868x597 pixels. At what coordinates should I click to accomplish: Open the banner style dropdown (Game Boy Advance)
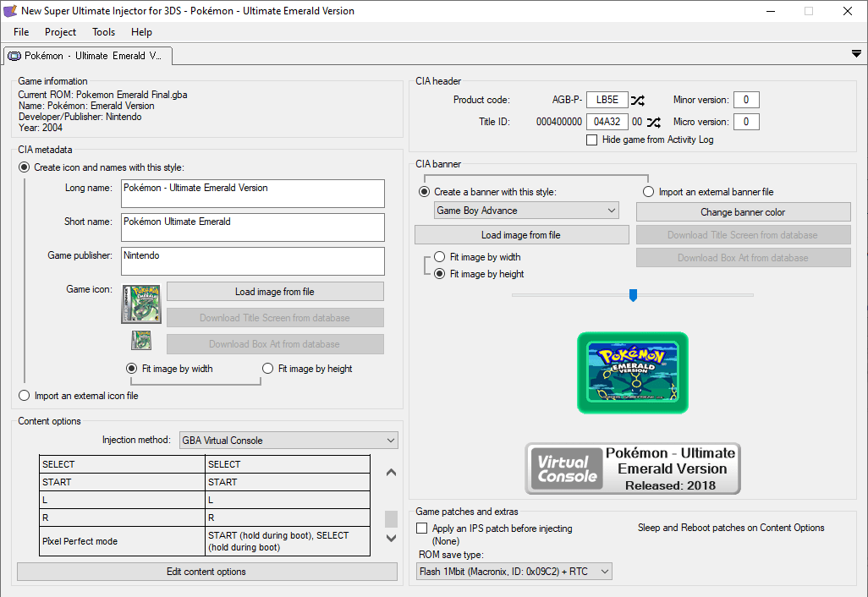pos(526,211)
